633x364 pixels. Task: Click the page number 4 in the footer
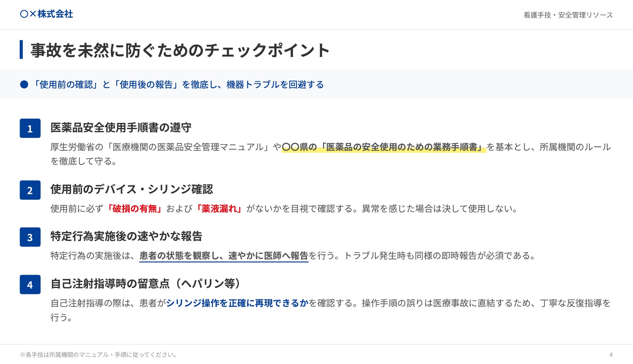point(611,355)
